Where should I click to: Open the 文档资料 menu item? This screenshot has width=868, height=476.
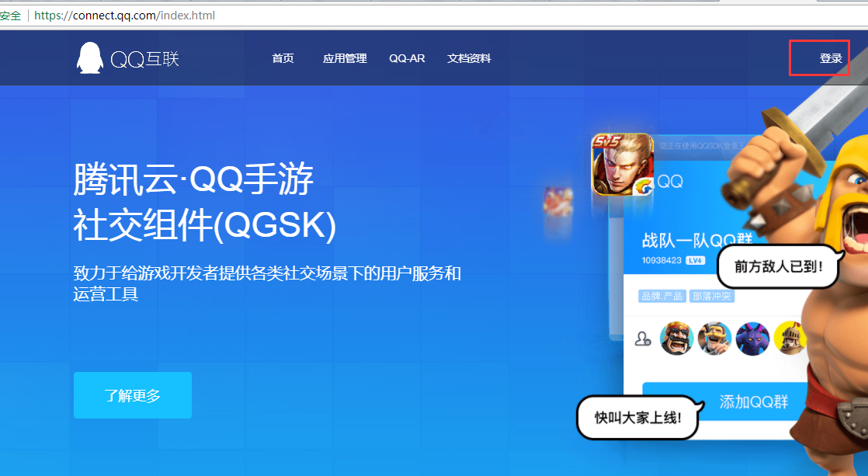click(469, 57)
